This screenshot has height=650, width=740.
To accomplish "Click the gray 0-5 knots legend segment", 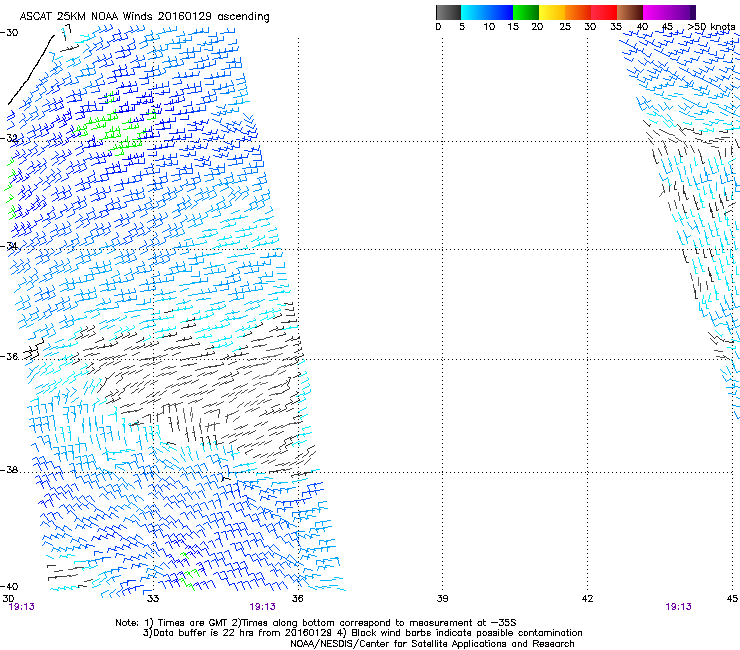I will [448, 12].
